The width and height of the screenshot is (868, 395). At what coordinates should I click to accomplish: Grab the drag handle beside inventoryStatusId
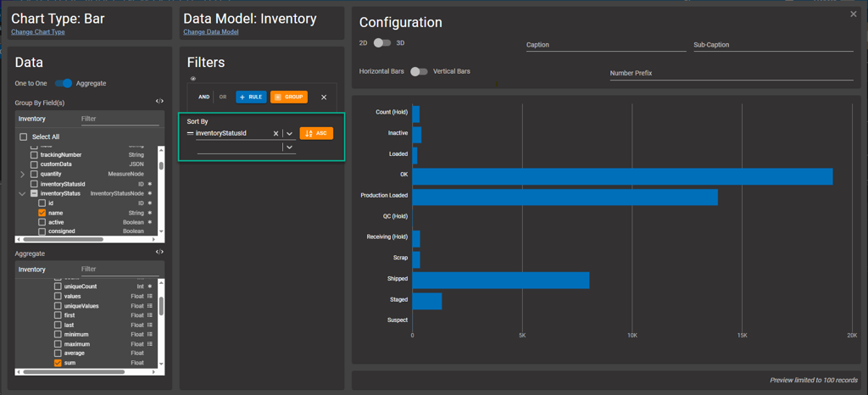pos(190,134)
